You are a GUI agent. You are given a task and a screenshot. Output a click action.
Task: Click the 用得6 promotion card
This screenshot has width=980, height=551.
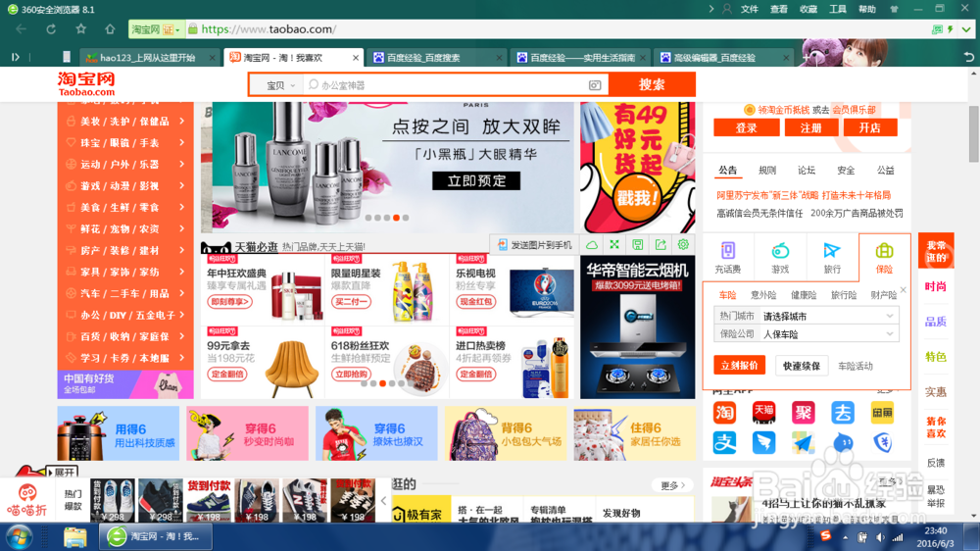click(x=119, y=433)
